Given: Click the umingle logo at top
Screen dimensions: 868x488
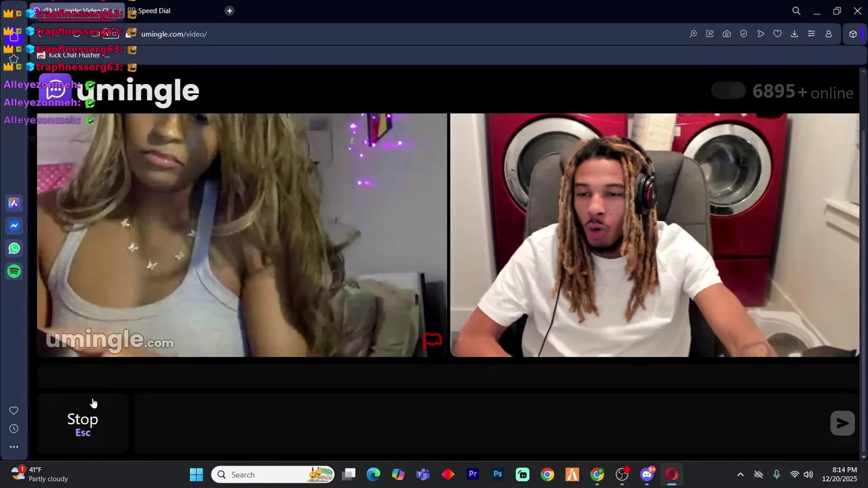Looking at the screenshot, I should click(x=119, y=90).
